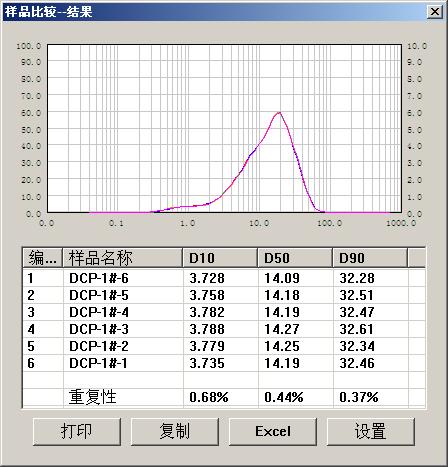Screen dimensions: 448x467
Task: Click the row number 1 cell
Action: point(31,278)
